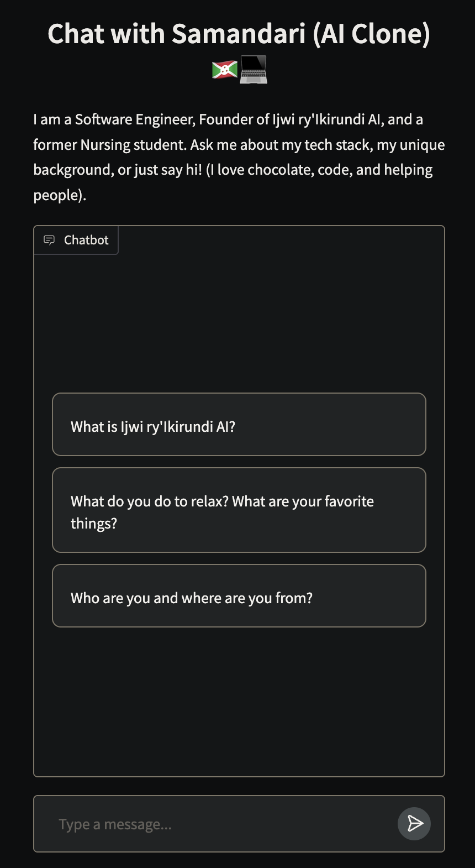Click the laptop emoji below the heading
475x868 pixels.
click(253, 69)
